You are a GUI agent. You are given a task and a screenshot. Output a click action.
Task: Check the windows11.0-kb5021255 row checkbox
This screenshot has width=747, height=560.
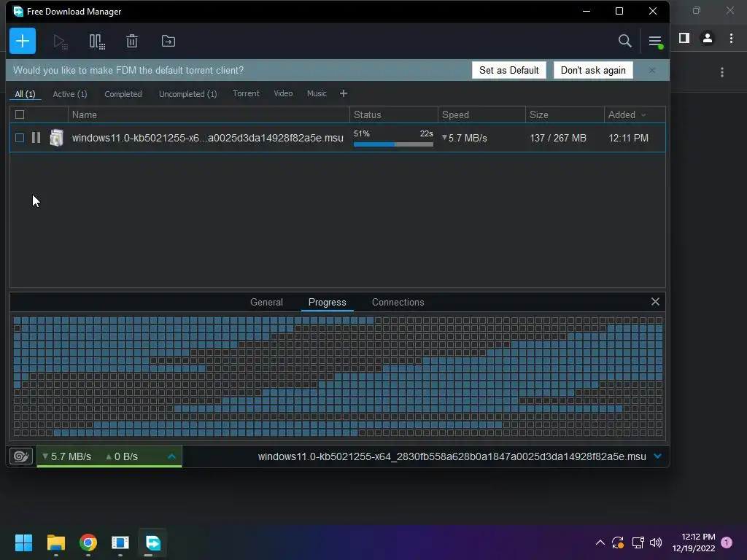click(20, 138)
